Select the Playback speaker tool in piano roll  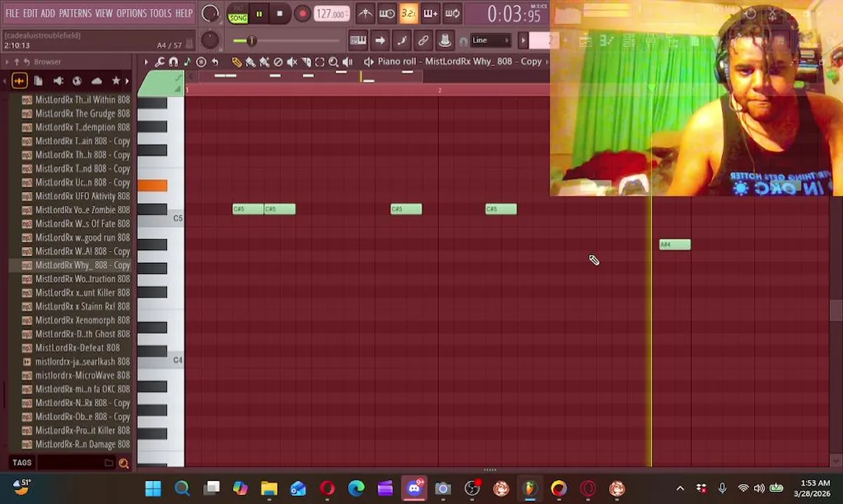pyautogui.click(x=348, y=62)
